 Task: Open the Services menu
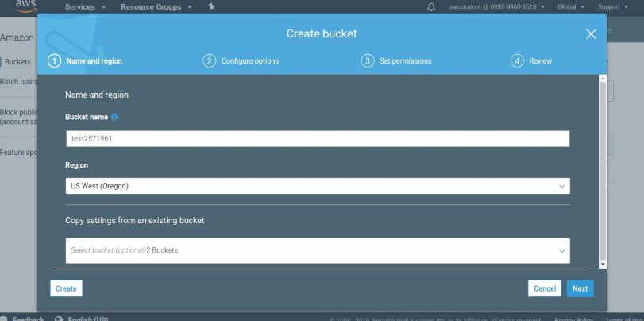pyautogui.click(x=86, y=7)
